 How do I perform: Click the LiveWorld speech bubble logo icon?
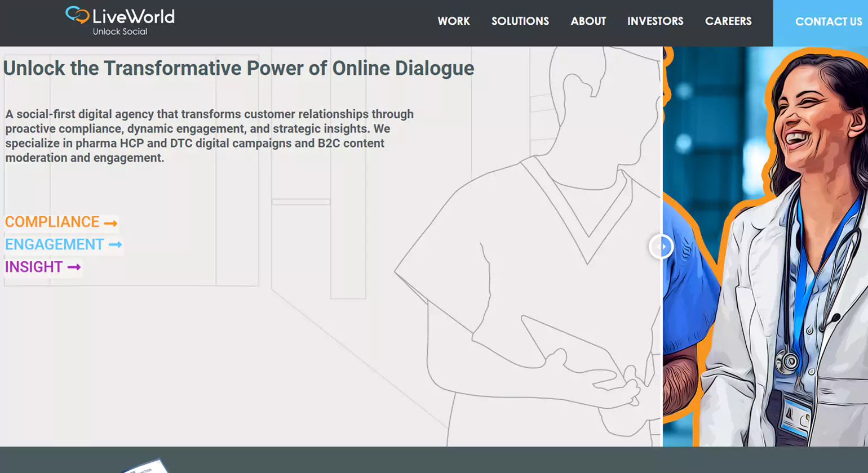[77, 15]
